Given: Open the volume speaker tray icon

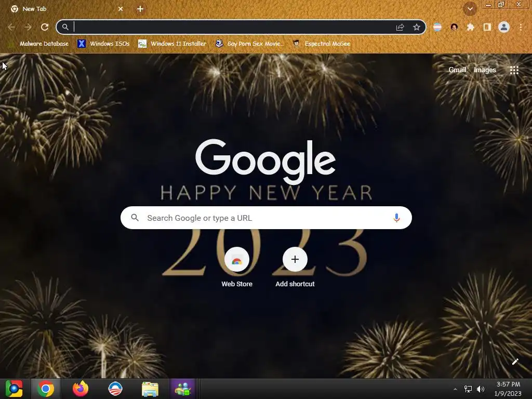Looking at the screenshot, I should [481, 389].
